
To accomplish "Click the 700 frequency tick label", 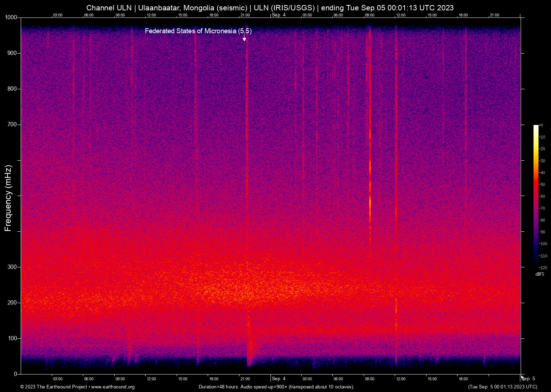I will click(x=12, y=125).
